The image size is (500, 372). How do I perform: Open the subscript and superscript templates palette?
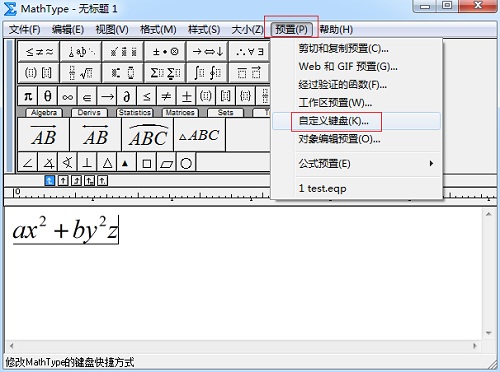click(x=123, y=72)
